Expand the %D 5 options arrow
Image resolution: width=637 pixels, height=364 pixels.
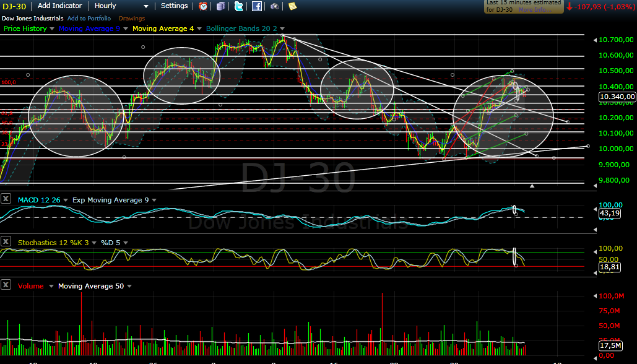(x=126, y=243)
